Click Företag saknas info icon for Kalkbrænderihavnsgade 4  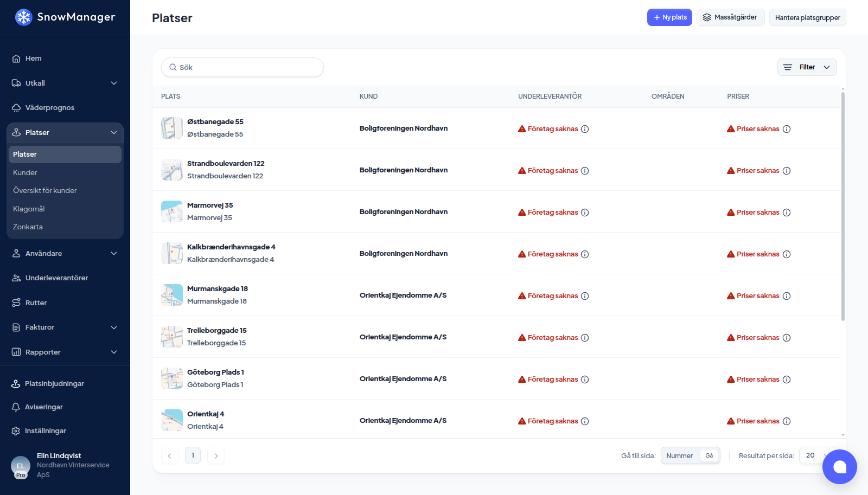pos(585,254)
